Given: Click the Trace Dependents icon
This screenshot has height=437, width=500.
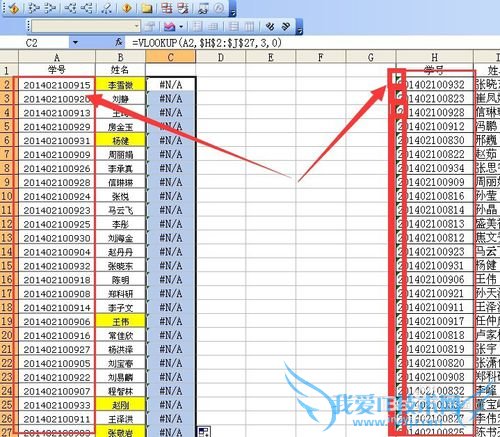Looking at the screenshot, I should (x=70, y=8).
